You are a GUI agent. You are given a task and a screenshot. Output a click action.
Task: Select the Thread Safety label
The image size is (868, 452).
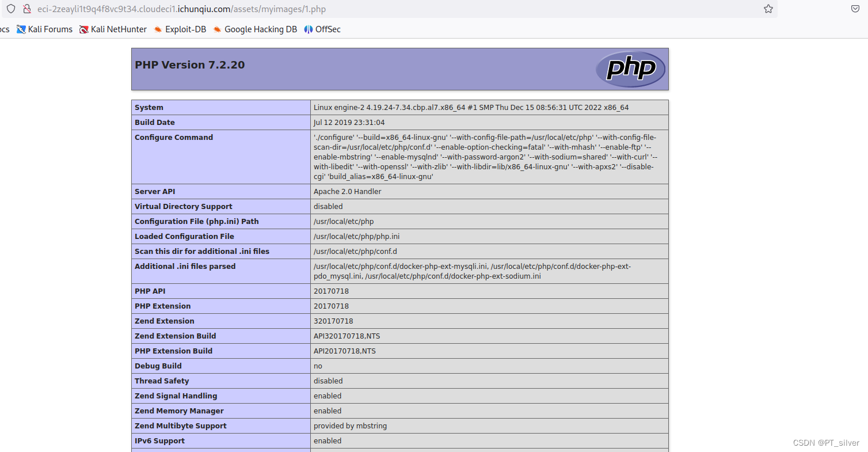point(162,381)
